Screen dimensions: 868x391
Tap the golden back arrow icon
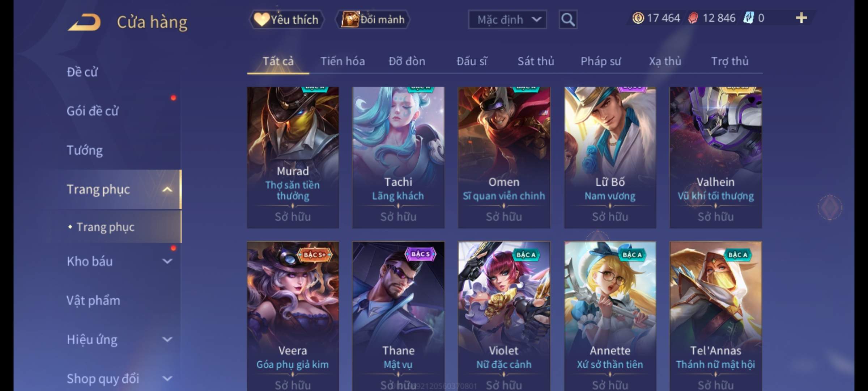84,22
